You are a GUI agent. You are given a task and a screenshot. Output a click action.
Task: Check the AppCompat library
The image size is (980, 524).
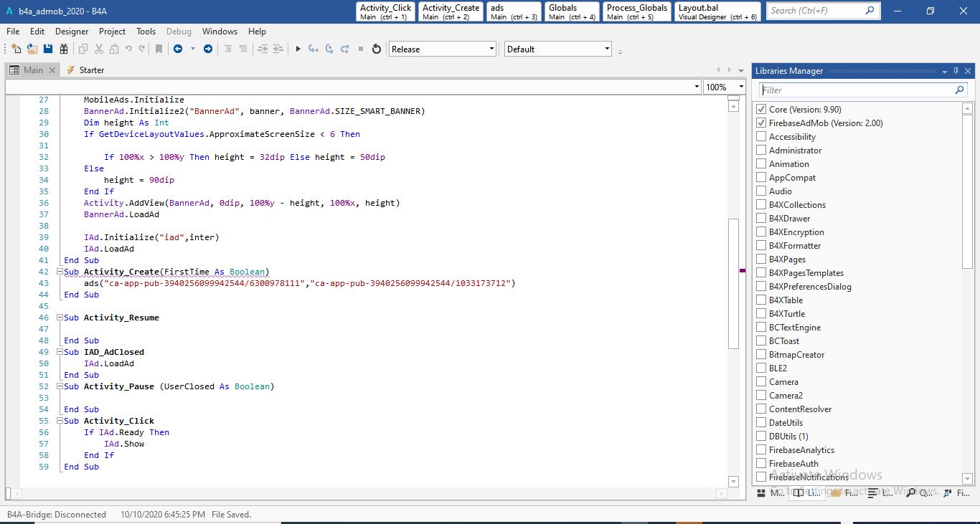click(x=761, y=178)
